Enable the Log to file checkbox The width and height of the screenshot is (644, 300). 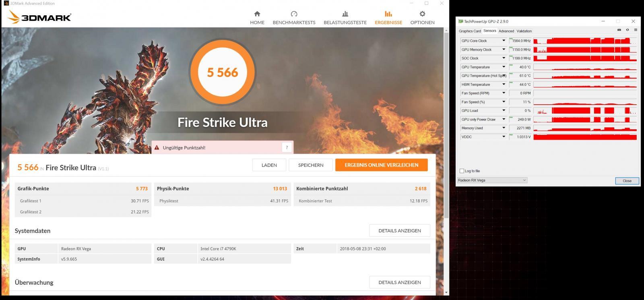[462, 171]
